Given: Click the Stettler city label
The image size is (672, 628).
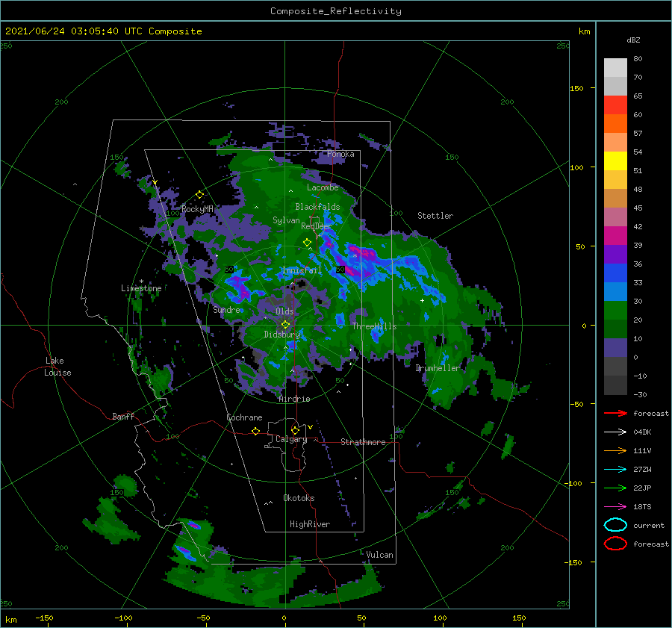Looking at the screenshot, I should tap(435, 216).
